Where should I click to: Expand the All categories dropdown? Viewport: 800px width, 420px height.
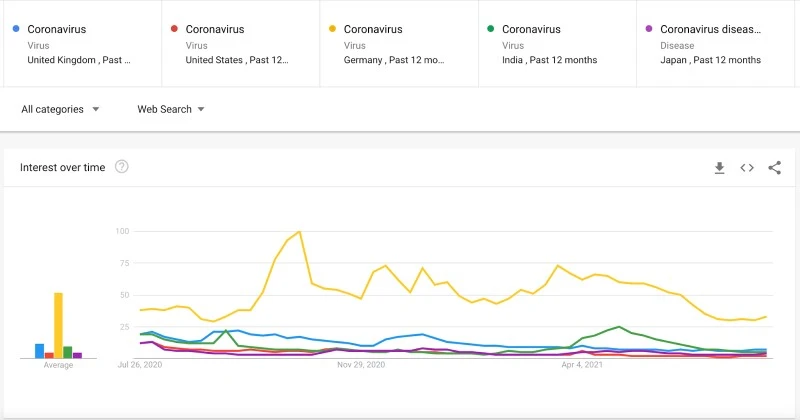(60, 109)
